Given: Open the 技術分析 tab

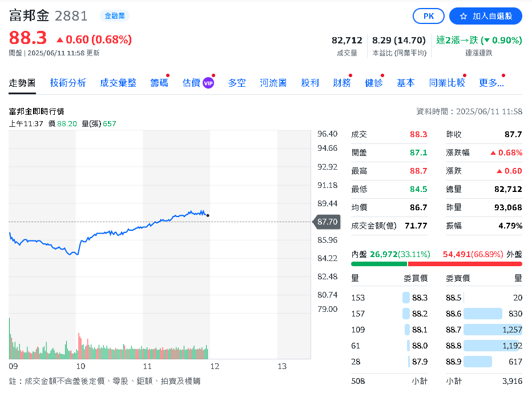Looking at the screenshot, I should coord(68,83).
